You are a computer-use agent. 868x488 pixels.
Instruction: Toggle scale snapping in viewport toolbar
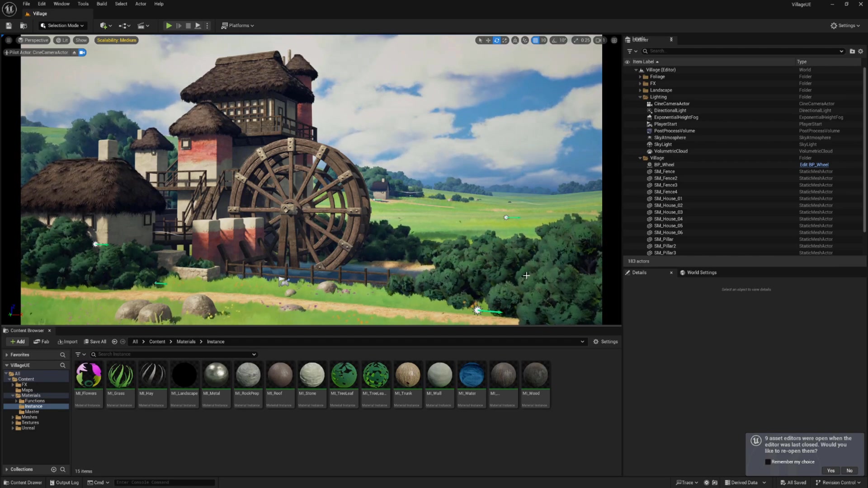pyautogui.click(x=576, y=40)
